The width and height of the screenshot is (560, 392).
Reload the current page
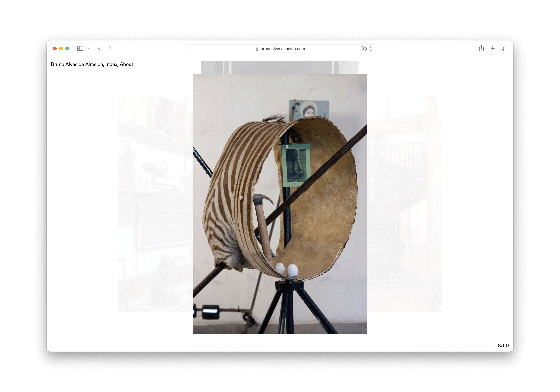tap(371, 49)
